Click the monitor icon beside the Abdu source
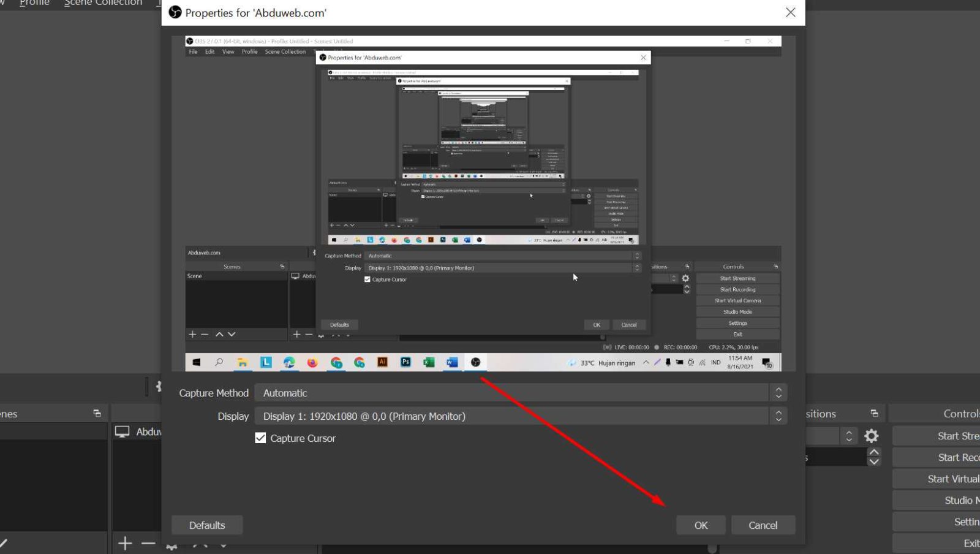The width and height of the screenshot is (980, 554). tap(123, 431)
